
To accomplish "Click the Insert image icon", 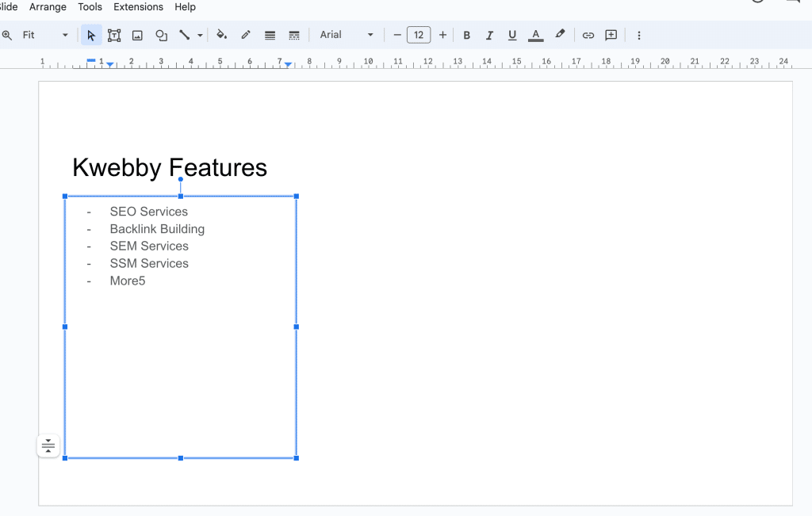I will point(137,35).
